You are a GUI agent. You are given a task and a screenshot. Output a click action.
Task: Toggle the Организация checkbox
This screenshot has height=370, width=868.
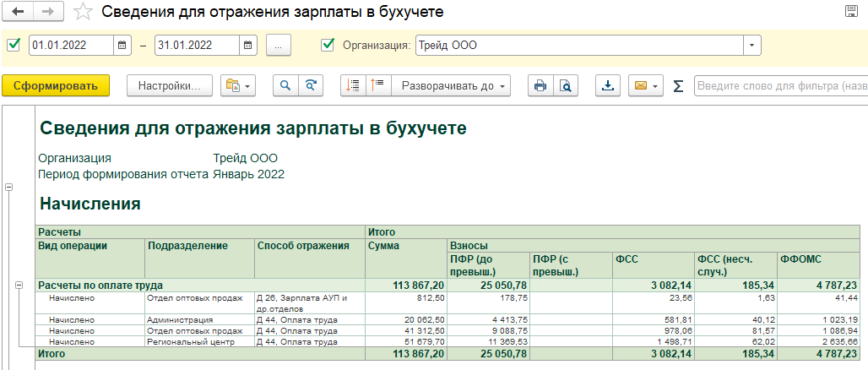coord(327,45)
